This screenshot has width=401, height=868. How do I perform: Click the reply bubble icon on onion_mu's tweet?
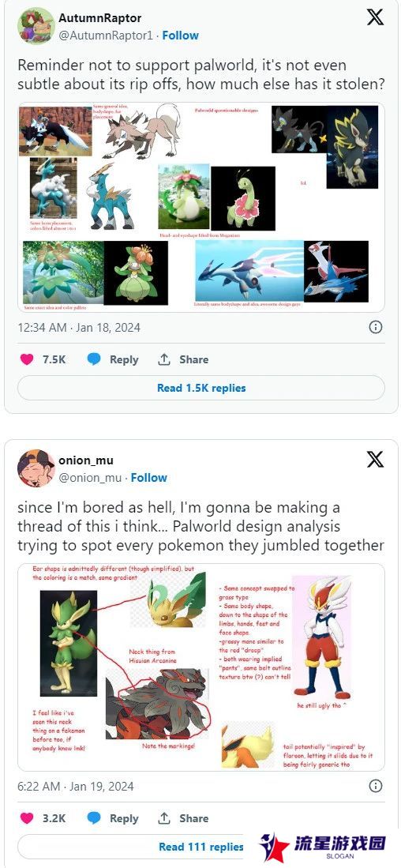94,818
